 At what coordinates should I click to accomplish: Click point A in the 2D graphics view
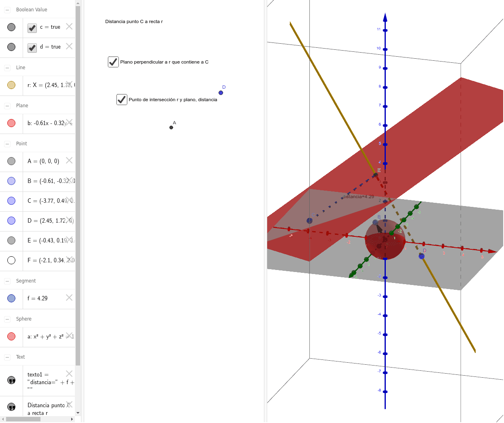coord(171,128)
